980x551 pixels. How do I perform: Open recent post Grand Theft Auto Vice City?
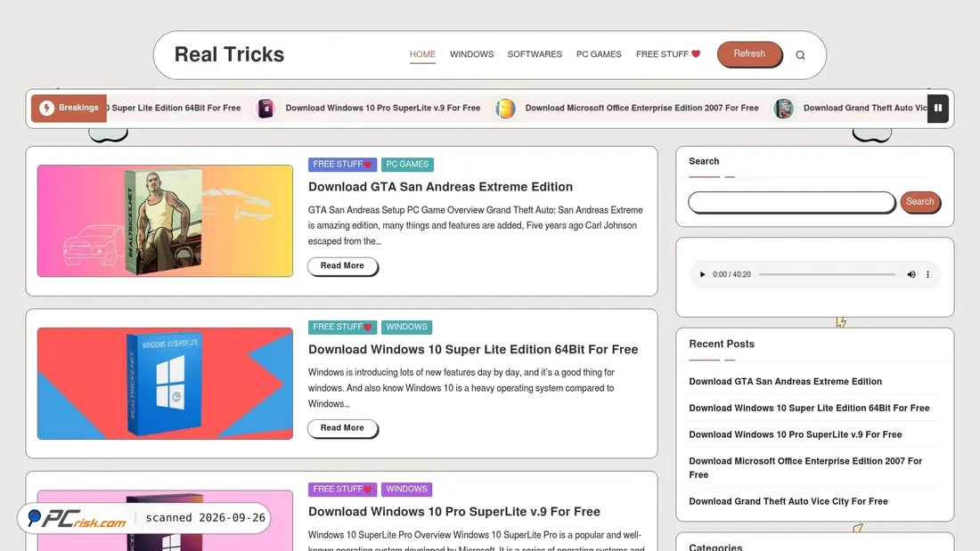point(788,501)
